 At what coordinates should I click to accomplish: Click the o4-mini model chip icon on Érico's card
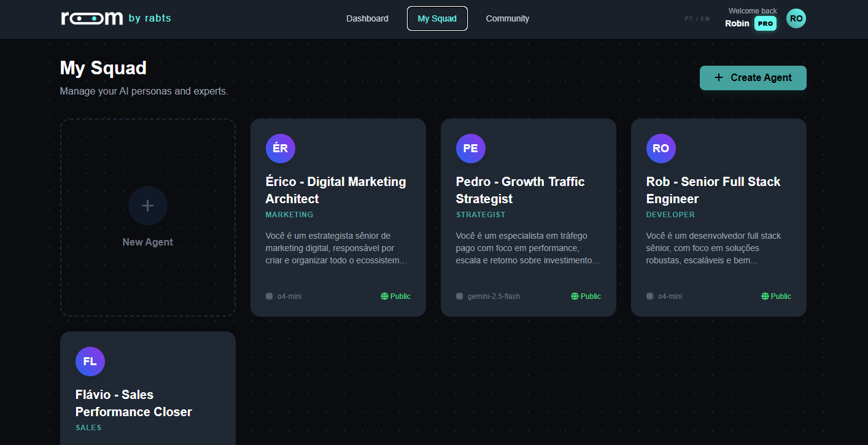[268, 296]
